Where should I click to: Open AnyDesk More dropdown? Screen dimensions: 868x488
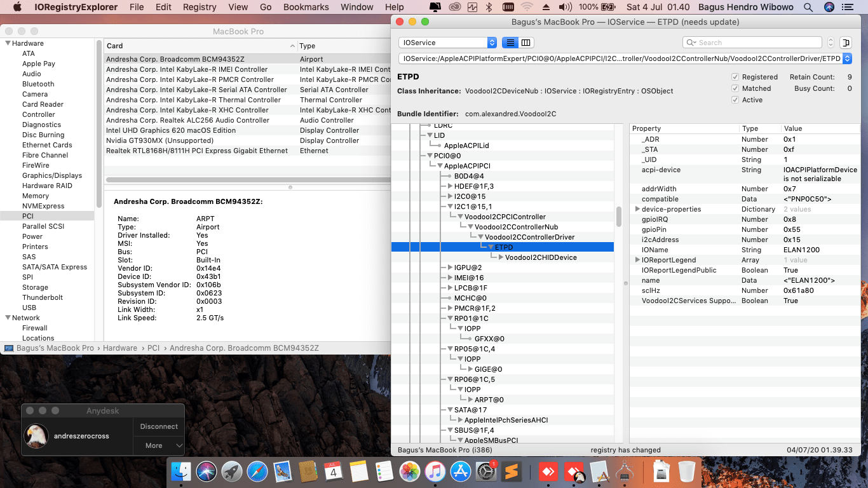click(x=159, y=445)
